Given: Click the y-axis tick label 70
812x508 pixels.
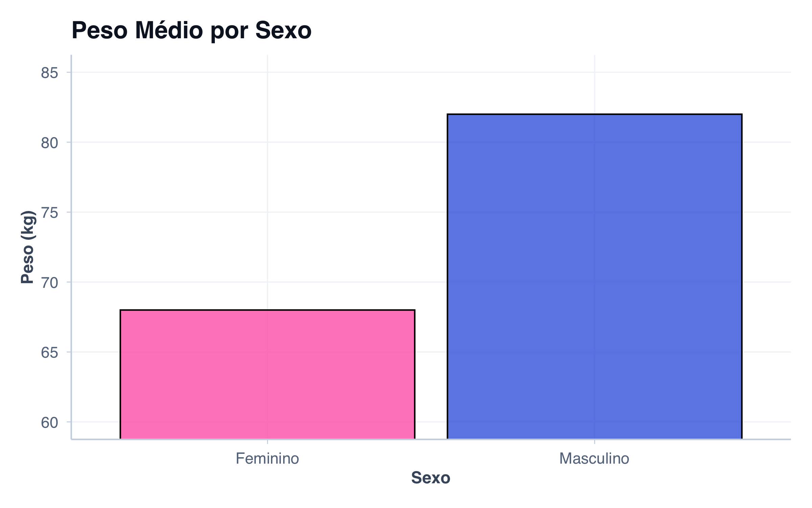Looking at the screenshot, I should click(x=49, y=283).
